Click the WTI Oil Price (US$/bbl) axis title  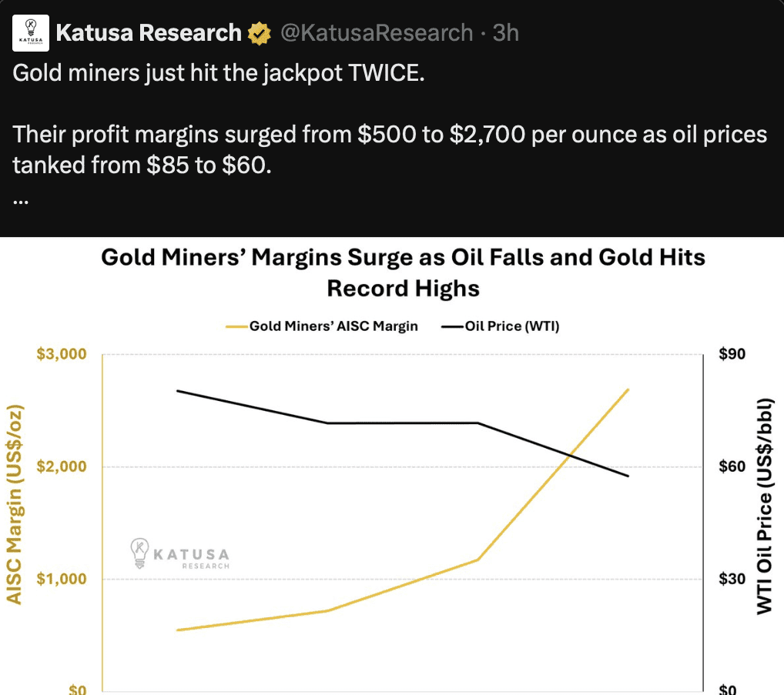764,506
